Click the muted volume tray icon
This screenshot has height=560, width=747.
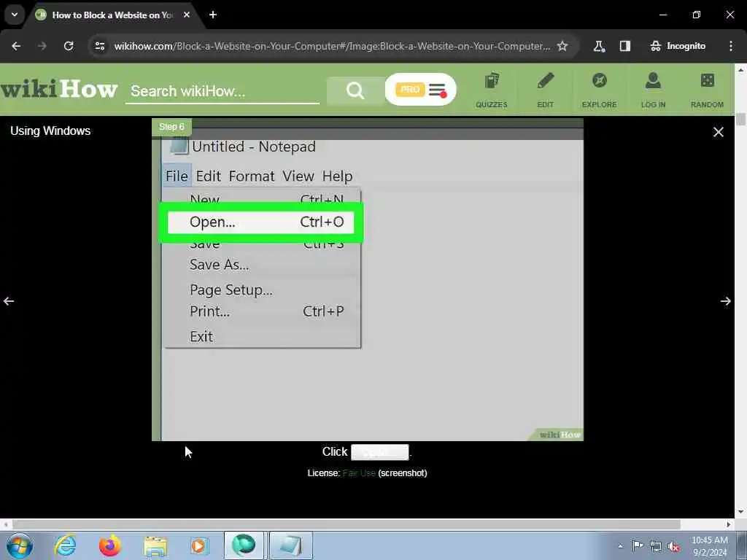click(673, 547)
